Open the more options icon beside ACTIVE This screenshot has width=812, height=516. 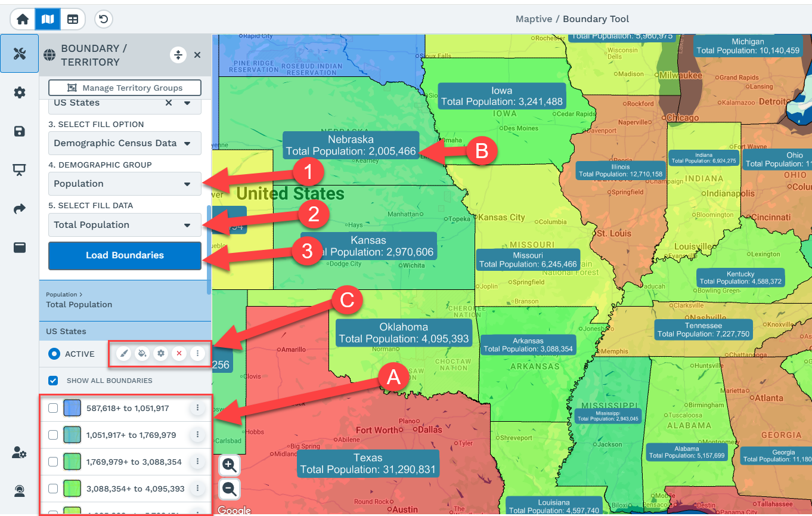coord(197,354)
